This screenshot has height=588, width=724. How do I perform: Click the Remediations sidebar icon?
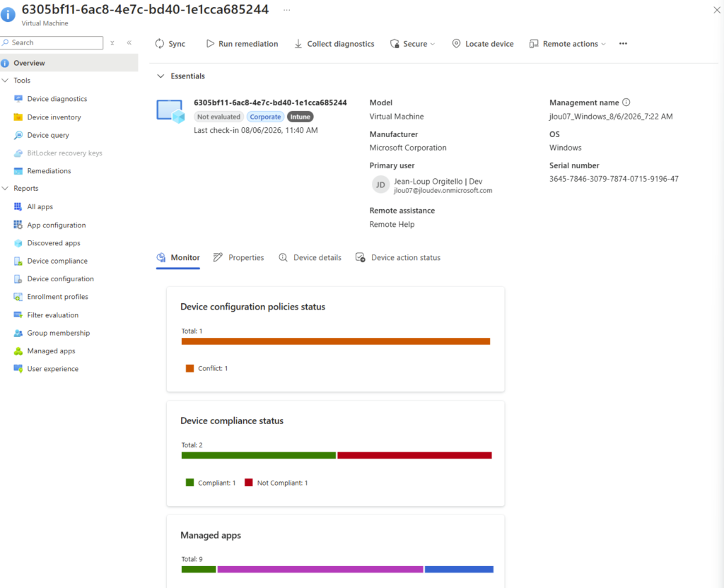pyautogui.click(x=18, y=171)
